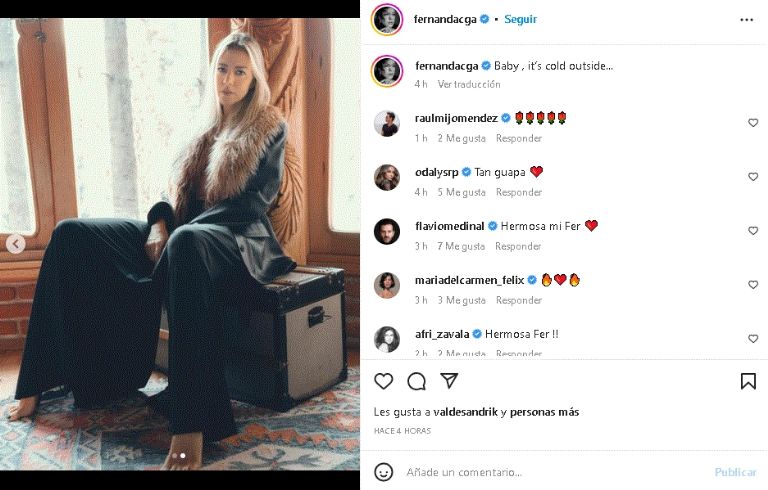Viewport: 768px width, 490px height.
Task: Open valdesandrik's profile from likes
Action: [x=465, y=412]
